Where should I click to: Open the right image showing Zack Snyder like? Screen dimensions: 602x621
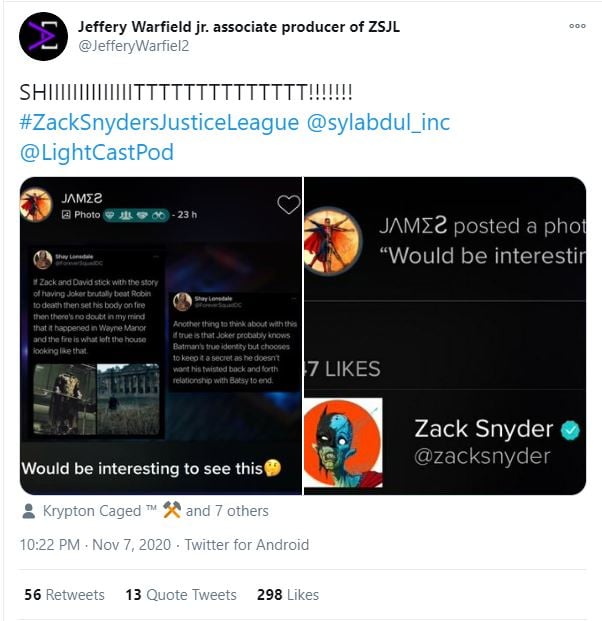coord(445,336)
